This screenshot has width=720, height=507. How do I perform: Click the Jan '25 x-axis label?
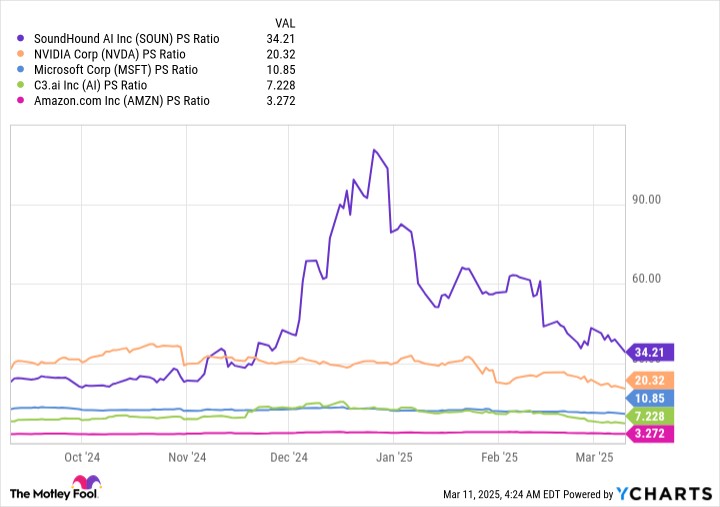point(394,457)
